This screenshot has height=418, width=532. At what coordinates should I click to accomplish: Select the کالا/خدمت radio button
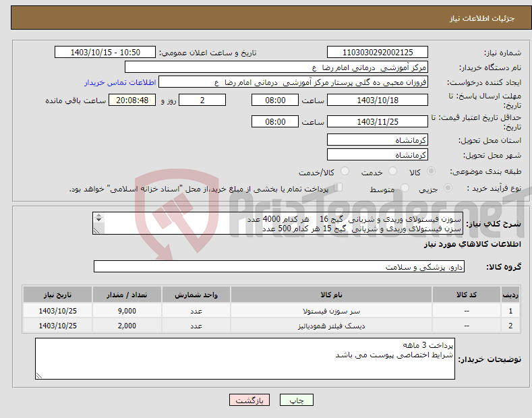tap(345, 171)
